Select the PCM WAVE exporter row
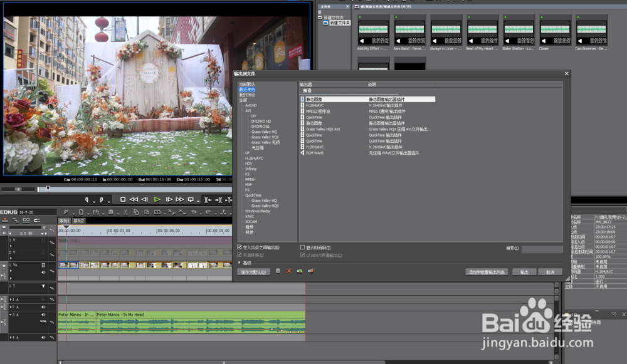The width and height of the screenshot is (627, 364). (x=368, y=153)
